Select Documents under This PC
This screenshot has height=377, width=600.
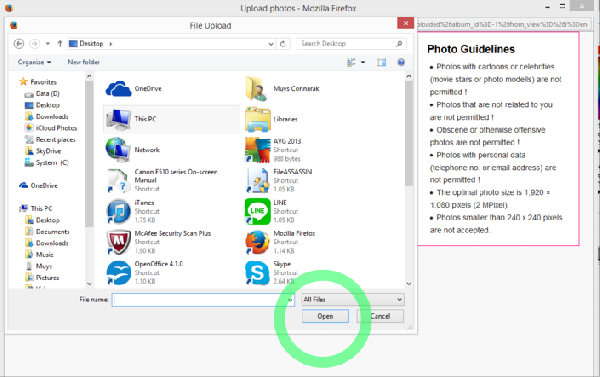(47, 232)
